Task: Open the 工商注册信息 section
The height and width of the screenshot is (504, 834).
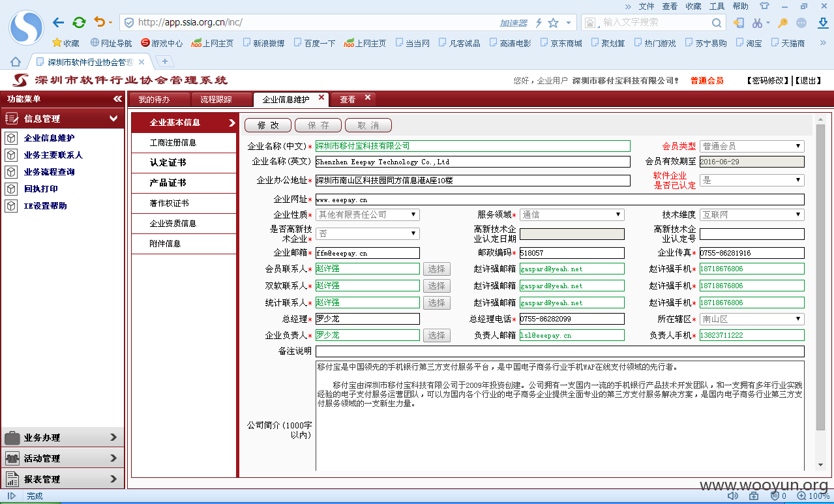Action: 184,143
